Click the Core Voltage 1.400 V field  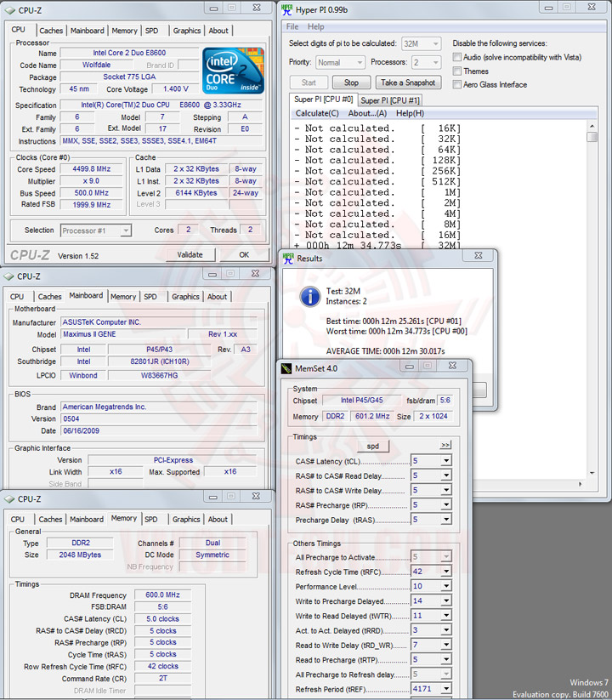coord(175,88)
